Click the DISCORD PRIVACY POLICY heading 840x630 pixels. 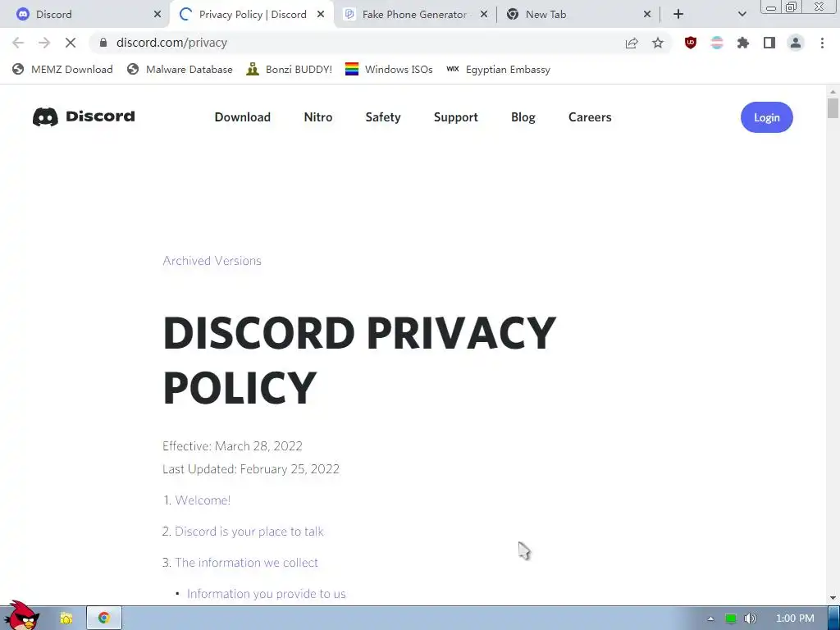click(359, 359)
